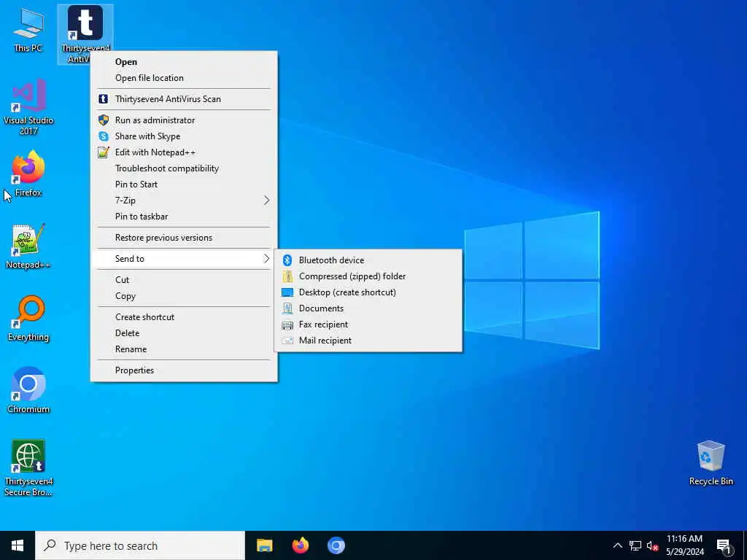
Task: Select Visual Studio 2017 desktop icon
Action: click(28, 106)
